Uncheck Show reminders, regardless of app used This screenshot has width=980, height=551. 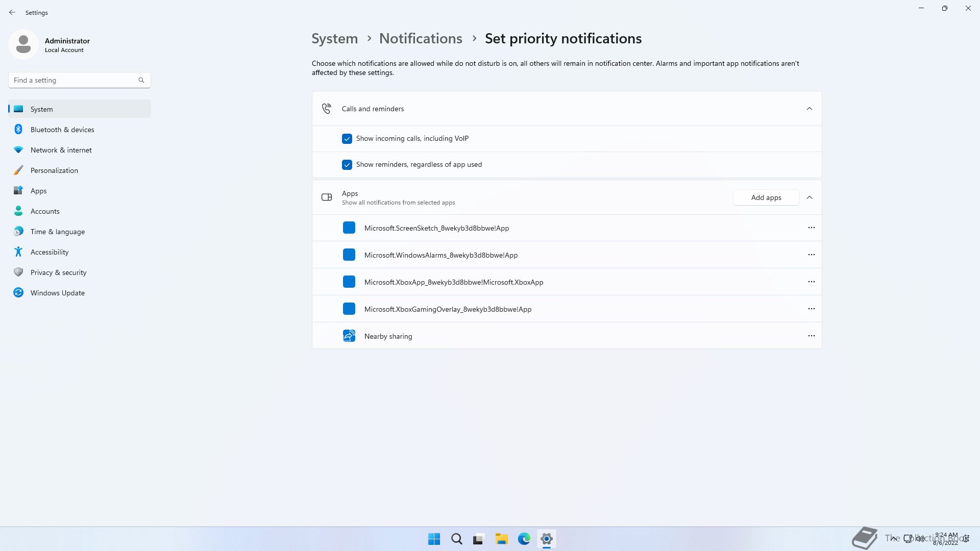pos(347,165)
